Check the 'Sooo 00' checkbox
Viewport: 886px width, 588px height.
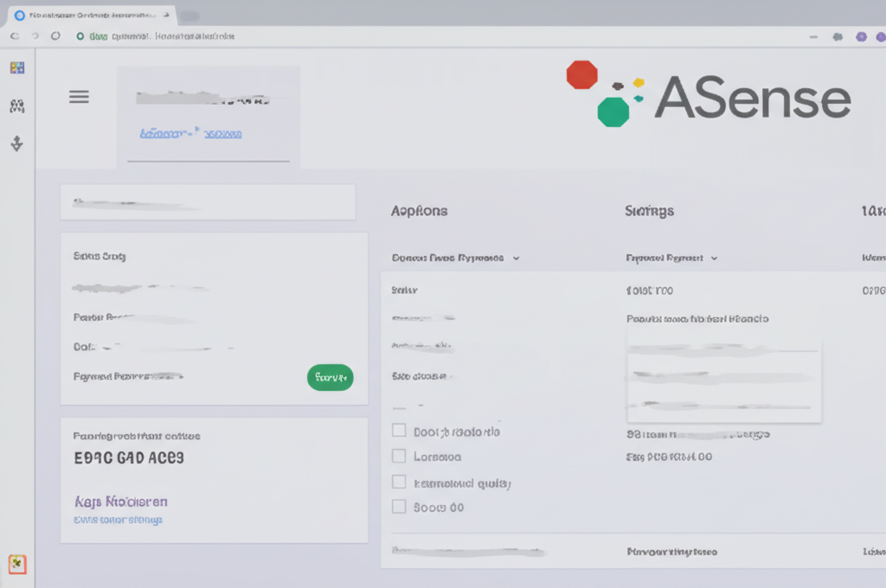(399, 506)
